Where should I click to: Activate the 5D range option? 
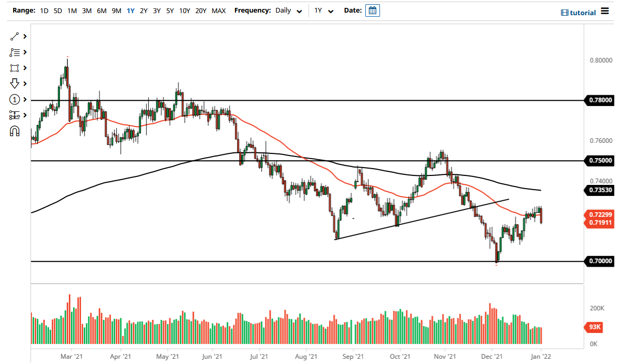click(x=58, y=10)
